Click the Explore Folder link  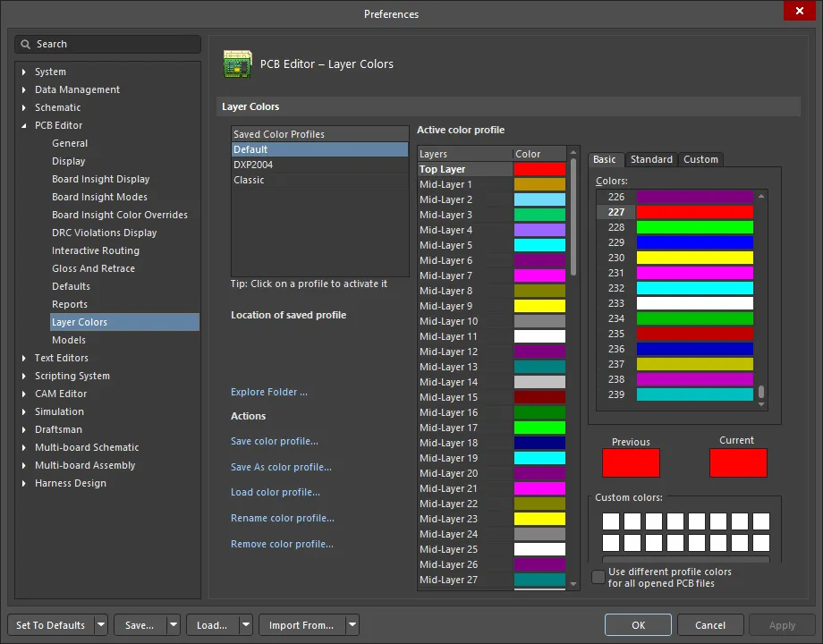coord(269,392)
